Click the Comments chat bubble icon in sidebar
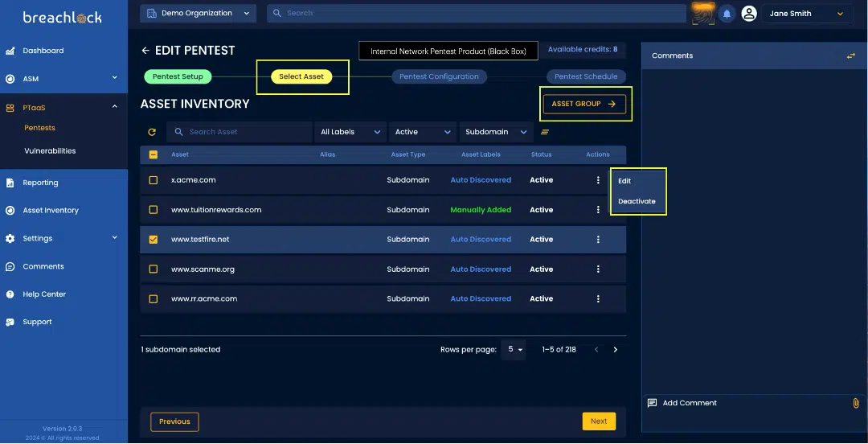Screen dimensions: 868x444 10,266
